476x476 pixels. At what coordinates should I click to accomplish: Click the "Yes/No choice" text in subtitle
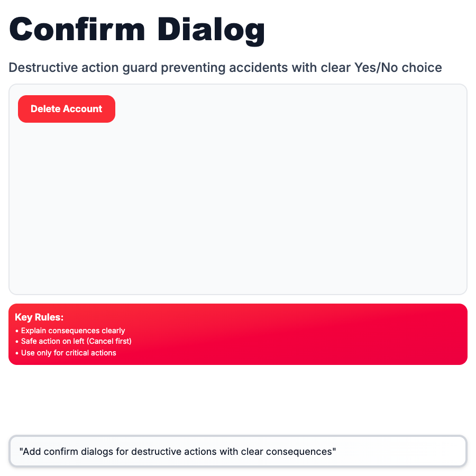[406, 68]
